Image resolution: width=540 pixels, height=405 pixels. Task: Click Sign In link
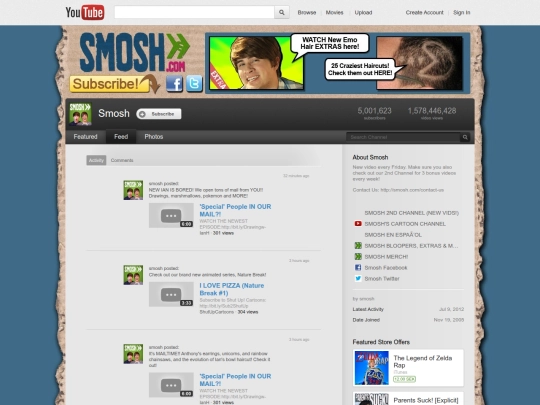[461, 12]
